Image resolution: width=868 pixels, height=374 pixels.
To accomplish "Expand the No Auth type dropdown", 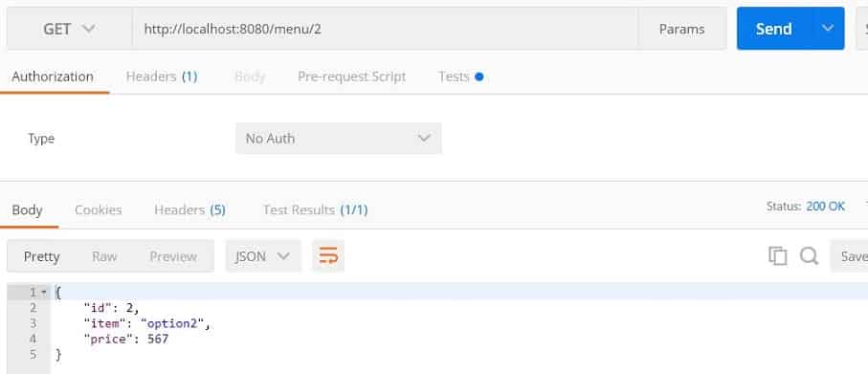I will [338, 139].
